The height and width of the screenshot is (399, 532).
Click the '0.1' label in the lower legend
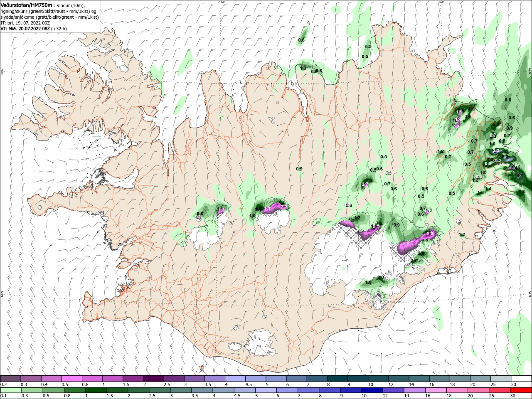[x=3, y=396]
